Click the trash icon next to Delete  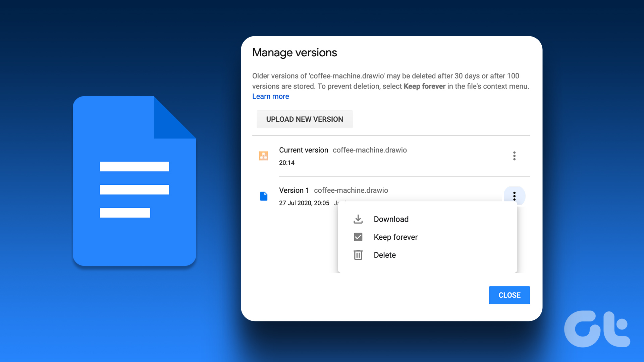click(358, 255)
